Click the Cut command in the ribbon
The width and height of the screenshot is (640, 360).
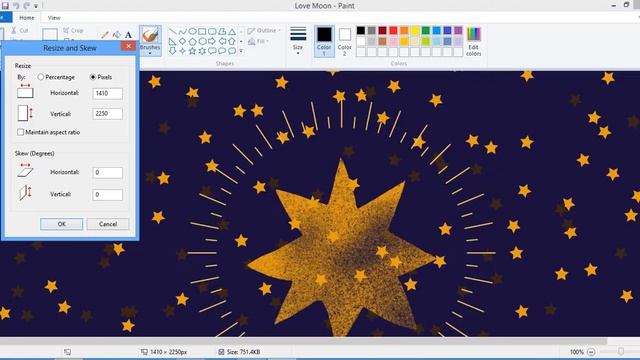tap(20, 31)
